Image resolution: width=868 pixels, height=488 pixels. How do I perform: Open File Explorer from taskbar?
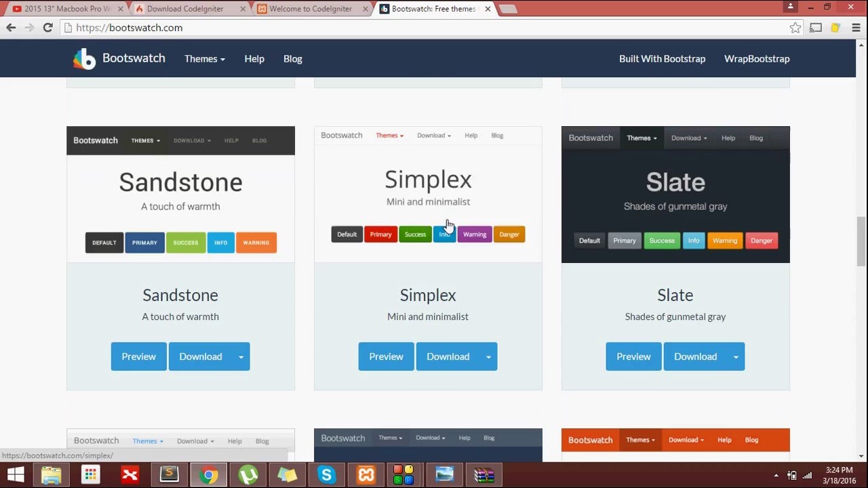coord(52,474)
